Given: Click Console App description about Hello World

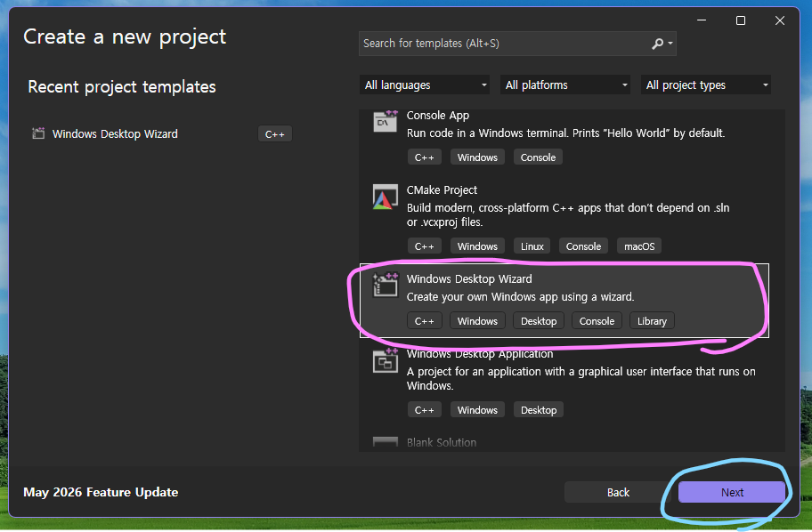Looking at the screenshot, I should [565, 133].
